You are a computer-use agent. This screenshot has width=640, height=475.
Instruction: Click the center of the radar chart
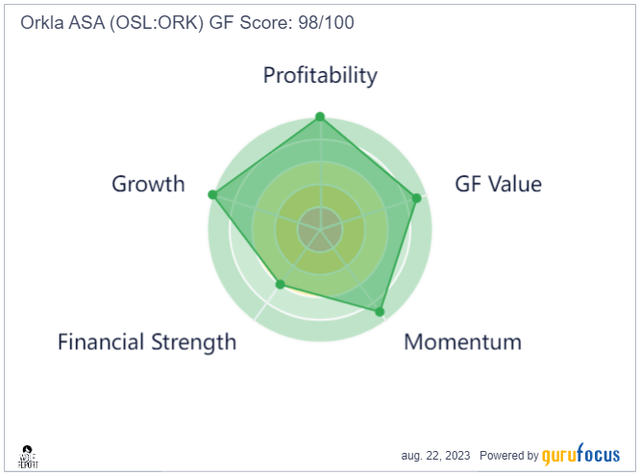(x=320, y=230)
